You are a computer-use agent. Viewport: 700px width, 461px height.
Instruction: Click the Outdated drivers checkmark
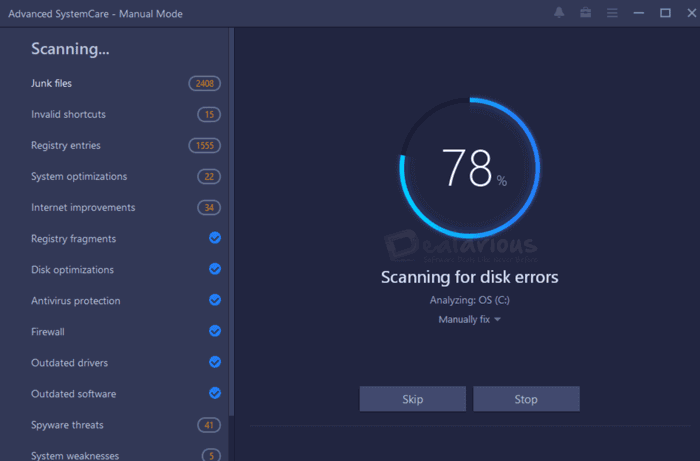point(215,362)
